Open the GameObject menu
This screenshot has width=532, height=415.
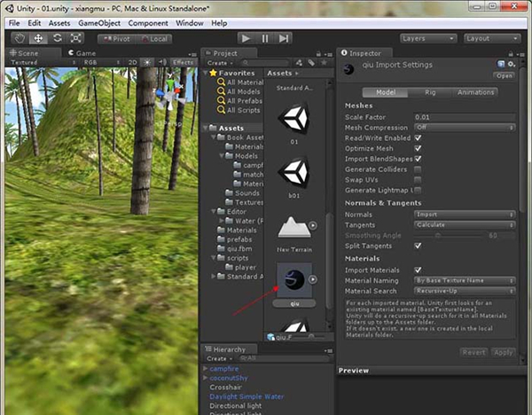(98, 22)
